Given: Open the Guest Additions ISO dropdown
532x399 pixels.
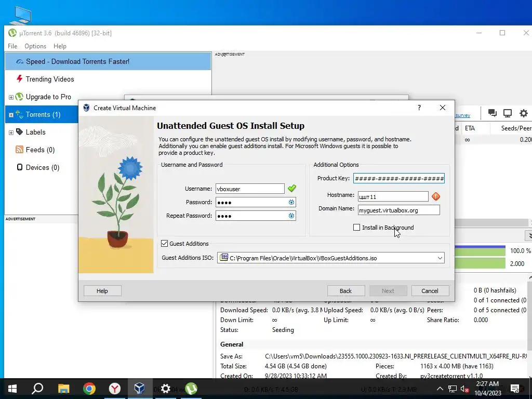Looking at the screenshot, I should tap(440, 258).
